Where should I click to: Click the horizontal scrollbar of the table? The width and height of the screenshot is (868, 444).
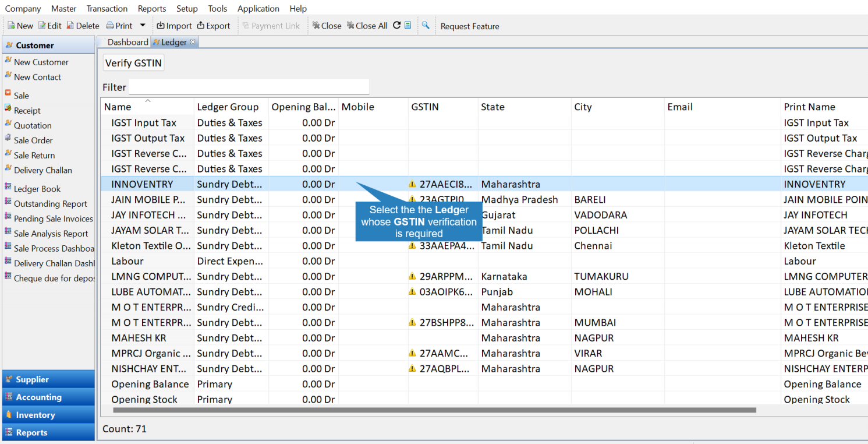pos(434,410)
